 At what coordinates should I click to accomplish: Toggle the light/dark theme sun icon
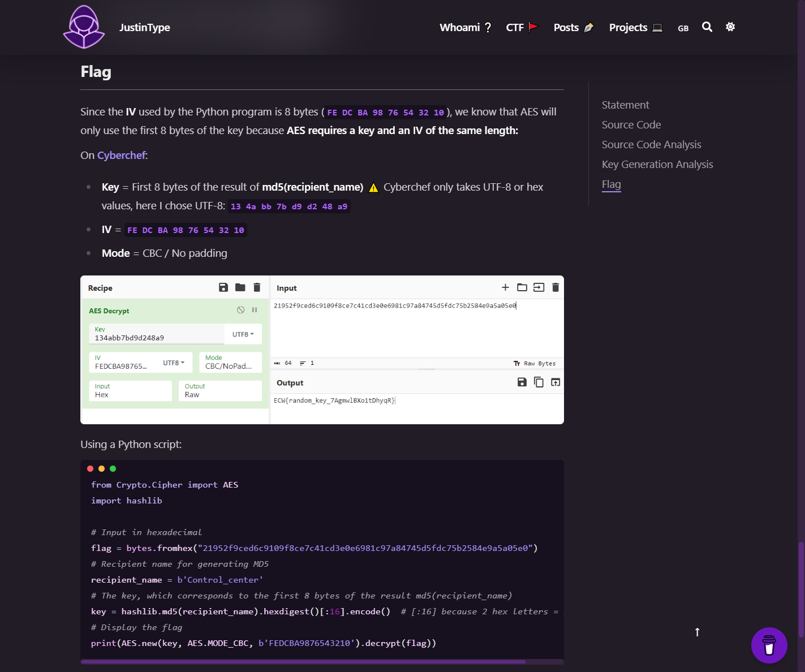(x=730, y=27)
